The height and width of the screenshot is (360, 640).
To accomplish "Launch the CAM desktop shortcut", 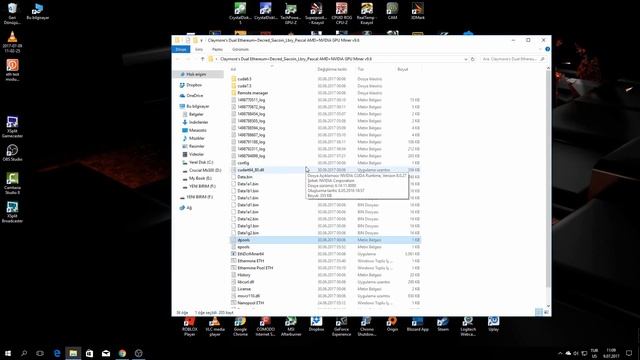I will (x=392, y=11).
